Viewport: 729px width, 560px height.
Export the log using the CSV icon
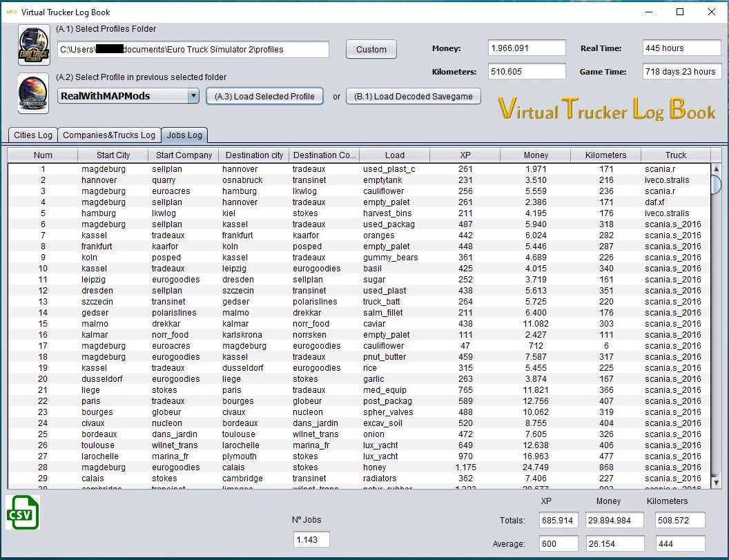click(x=23, y=513)
